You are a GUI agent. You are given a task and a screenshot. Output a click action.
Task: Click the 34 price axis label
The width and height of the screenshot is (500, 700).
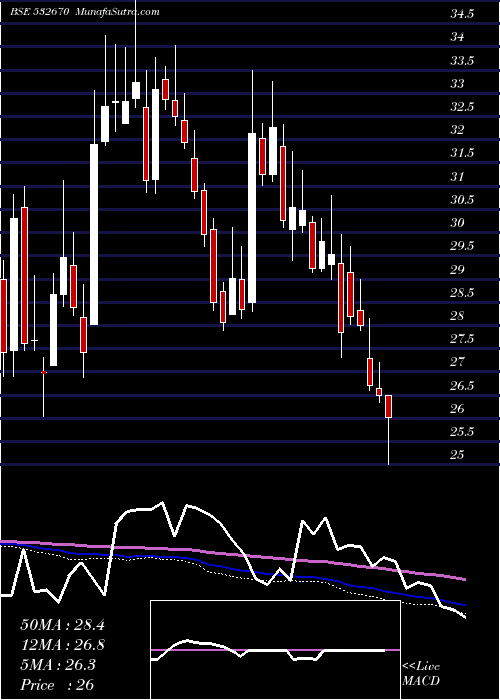[x=457, y=37]
